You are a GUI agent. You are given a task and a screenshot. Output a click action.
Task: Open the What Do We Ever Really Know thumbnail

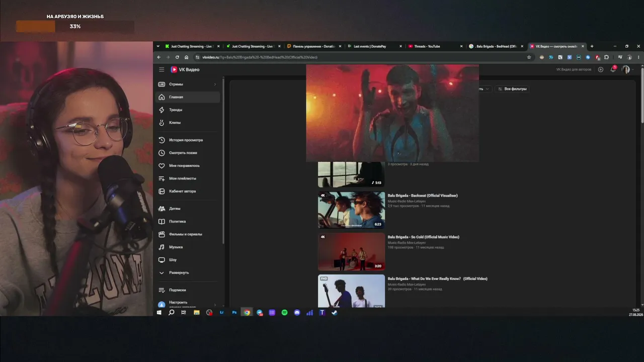point(351,291)
